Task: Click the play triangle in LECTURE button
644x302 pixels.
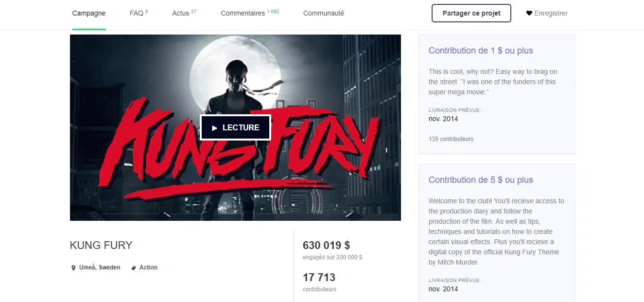Action: [214, 128]
